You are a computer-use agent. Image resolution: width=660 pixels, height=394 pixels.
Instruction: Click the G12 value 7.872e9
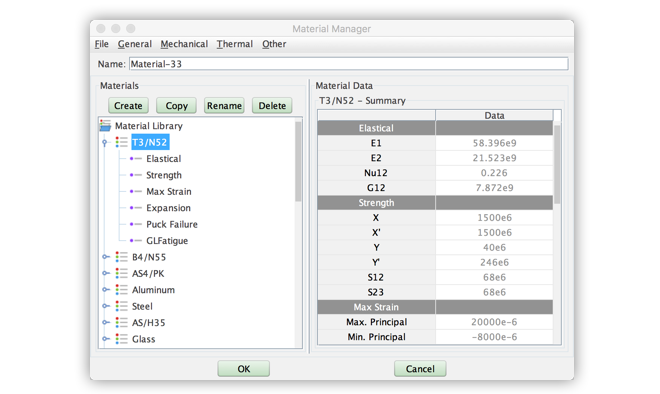pos(494,188)
